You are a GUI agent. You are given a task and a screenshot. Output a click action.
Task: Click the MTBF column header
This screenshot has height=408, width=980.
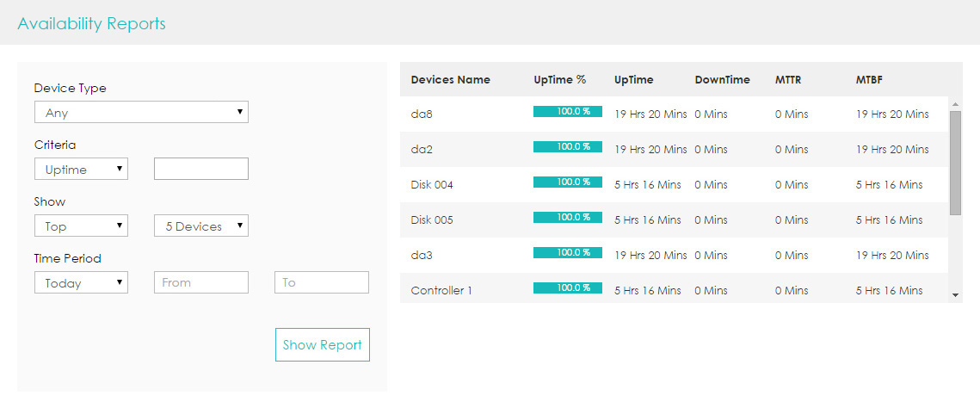click(x=869, y=80)
